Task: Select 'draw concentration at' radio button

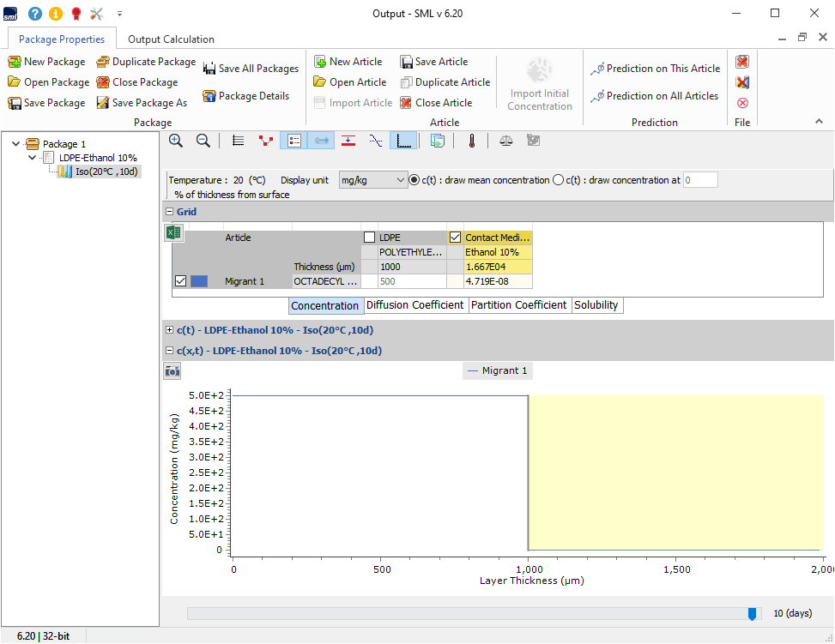Action: (x=559, y=180)
